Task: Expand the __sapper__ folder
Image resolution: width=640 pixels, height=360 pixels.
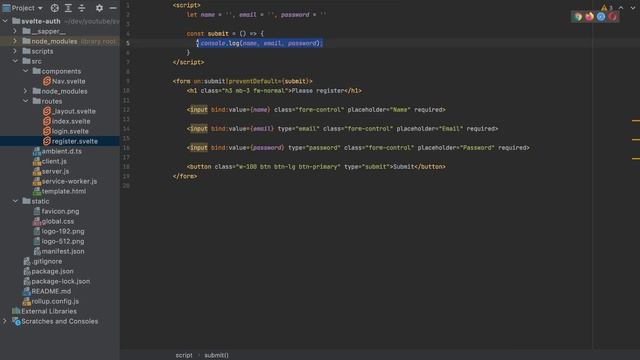Action: [15, 31]
